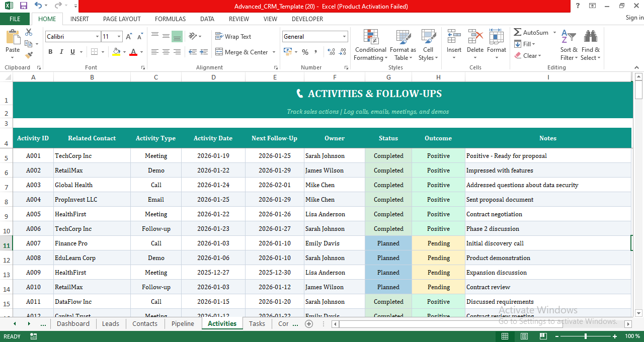Click the Decrease Decimal icon
Image resolution: width=644 pixels, height=342 pixels.
tap(342, 52)
